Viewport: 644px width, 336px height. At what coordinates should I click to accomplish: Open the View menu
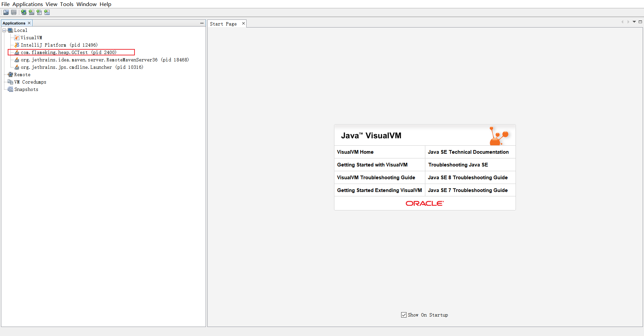tap(51, 4)
